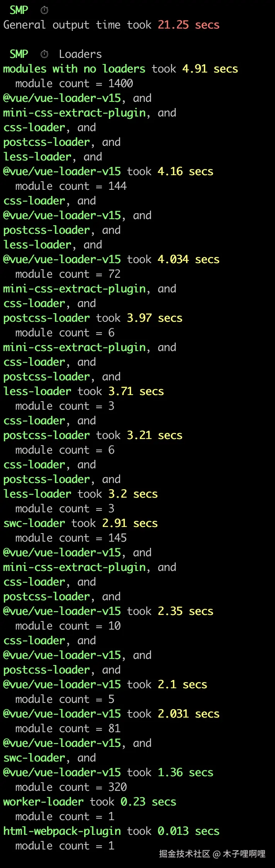This screenshot has height=868, width=275.
Task: Click the stopwatch icon beside the Loaders heading
Action: coord(44,54)
